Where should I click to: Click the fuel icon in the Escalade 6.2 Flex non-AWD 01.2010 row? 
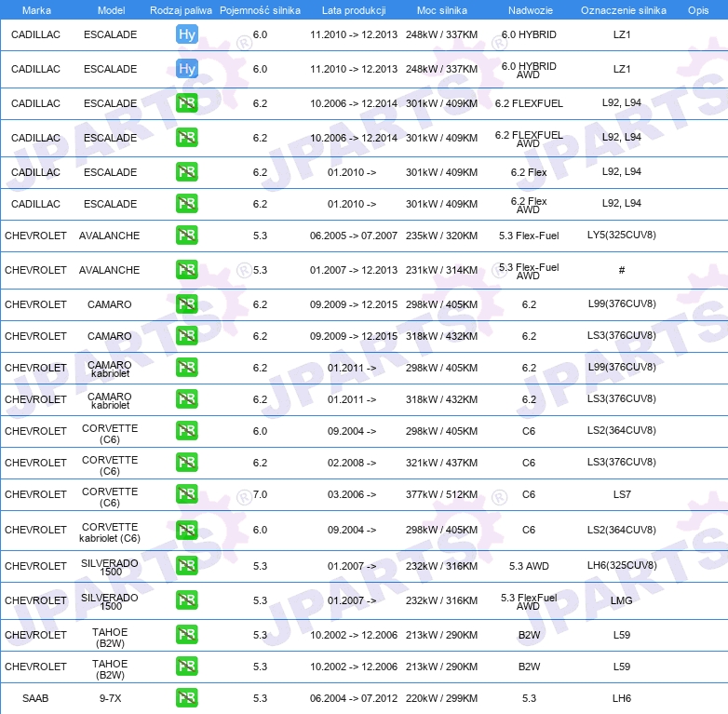coord(186,172)
